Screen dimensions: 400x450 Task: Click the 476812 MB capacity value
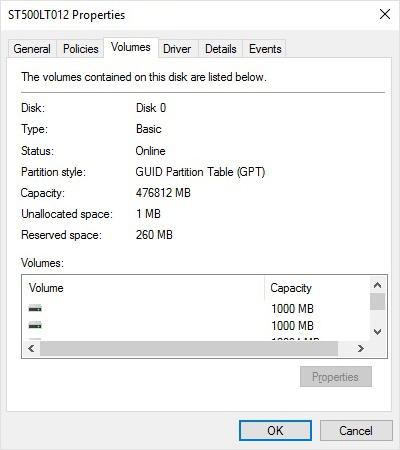(x=163, y=193)
